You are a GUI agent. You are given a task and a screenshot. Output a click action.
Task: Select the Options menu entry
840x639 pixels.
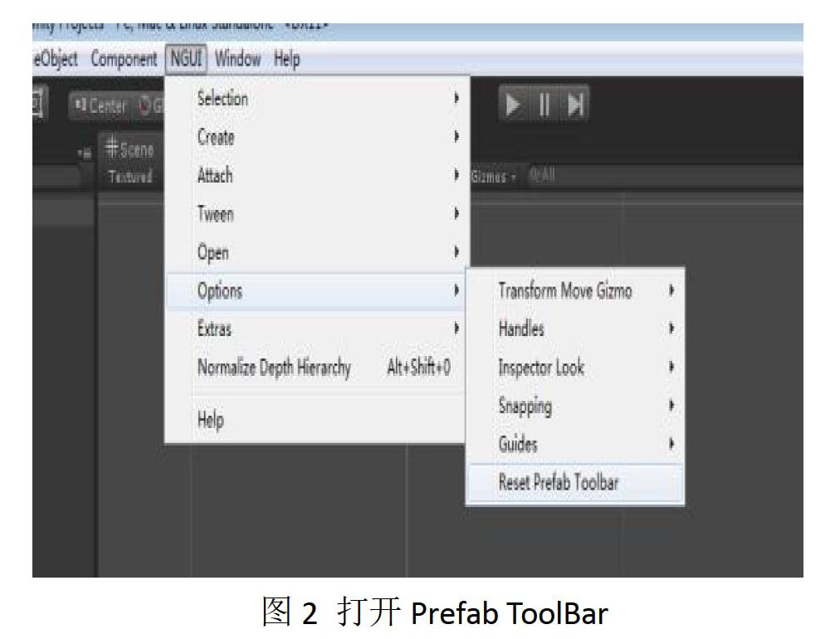point(317,290)
